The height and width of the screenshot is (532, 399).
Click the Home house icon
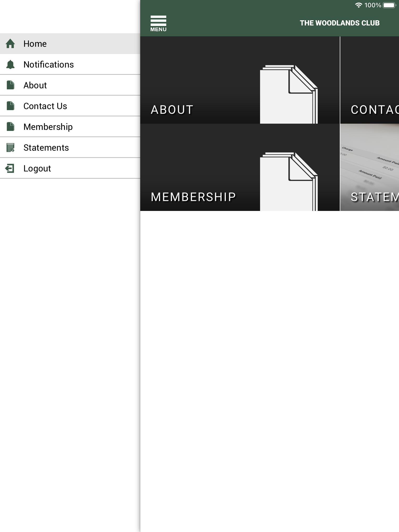click(x=10, y=44)
